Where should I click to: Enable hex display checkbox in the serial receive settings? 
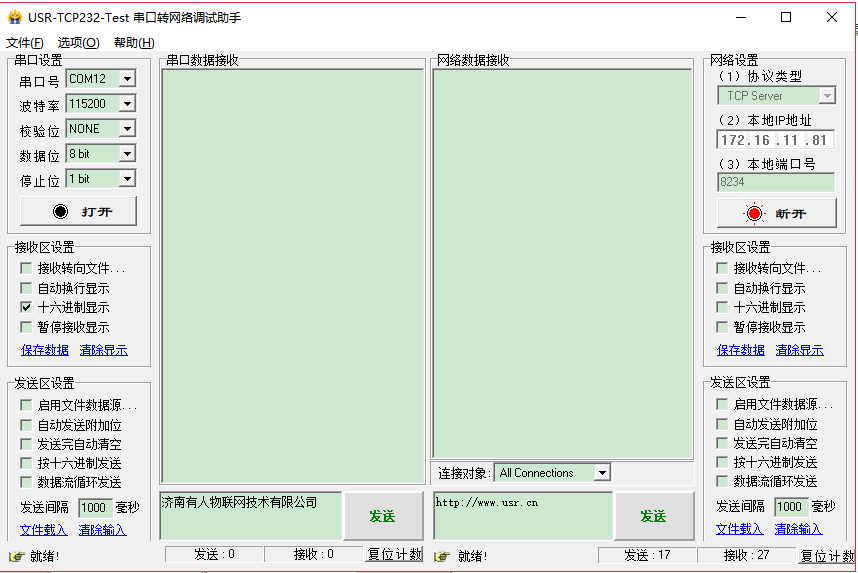click(x=26, y=308)
